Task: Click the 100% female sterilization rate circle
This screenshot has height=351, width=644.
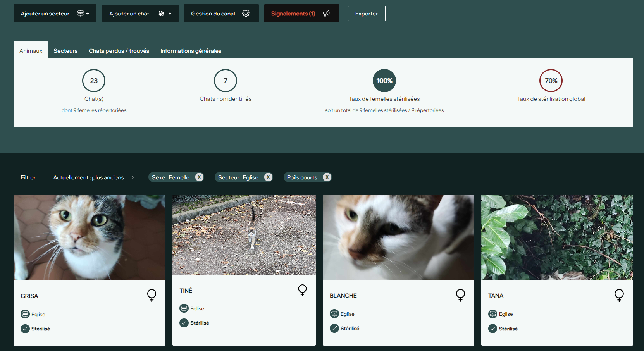Action: click(x=384, y=81)
